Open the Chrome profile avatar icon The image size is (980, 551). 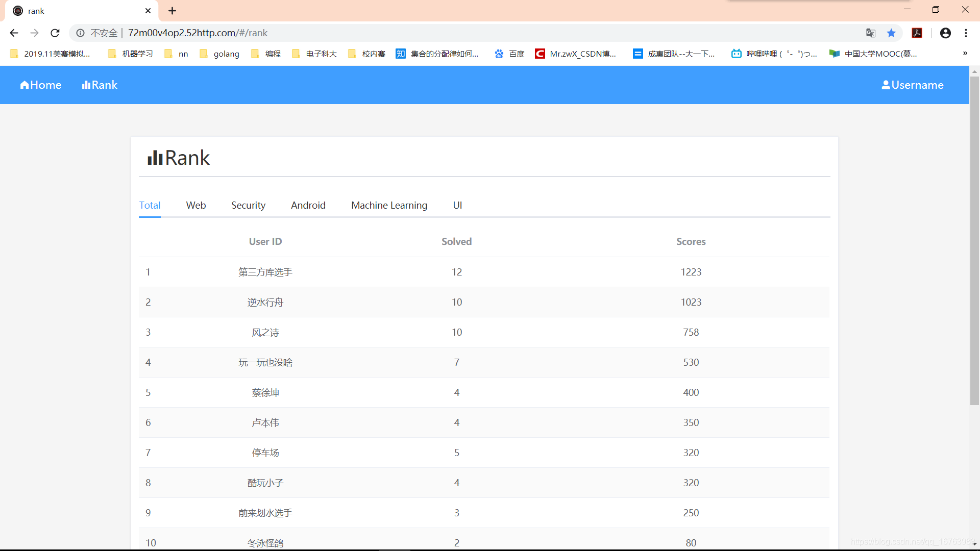pyautogui.click(x=945, y=33)
